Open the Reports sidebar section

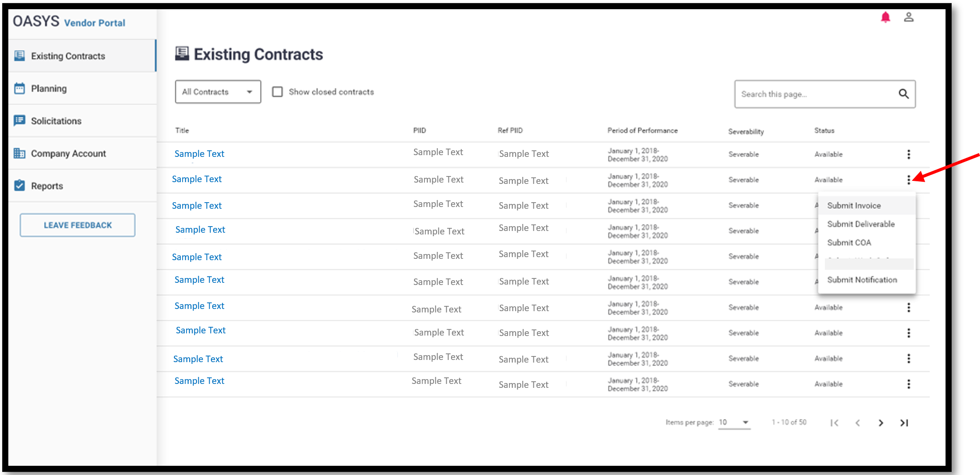point(47,186)
